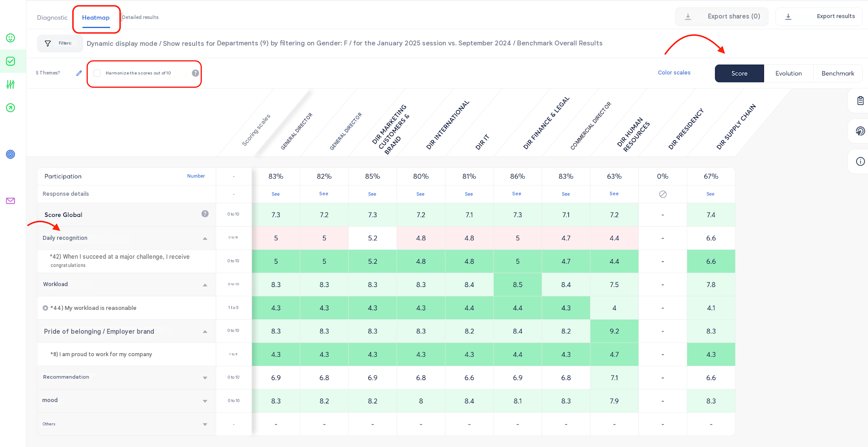This screenshot has width=868, height=447.
Task: Open the Color scales link
Action: (x=674, y=73)
